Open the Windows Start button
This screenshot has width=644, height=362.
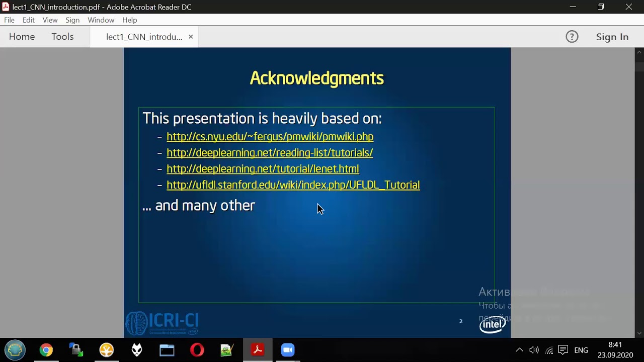(x=15, y=350)
